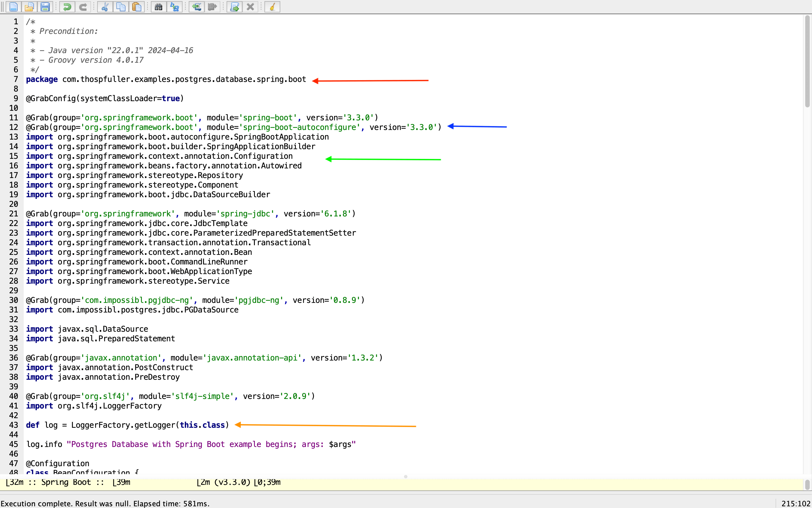Select the spring-boot-autoconfigure @Grab line
The width and height of the screenshot is (812, 508).
(x=232, y=127)
